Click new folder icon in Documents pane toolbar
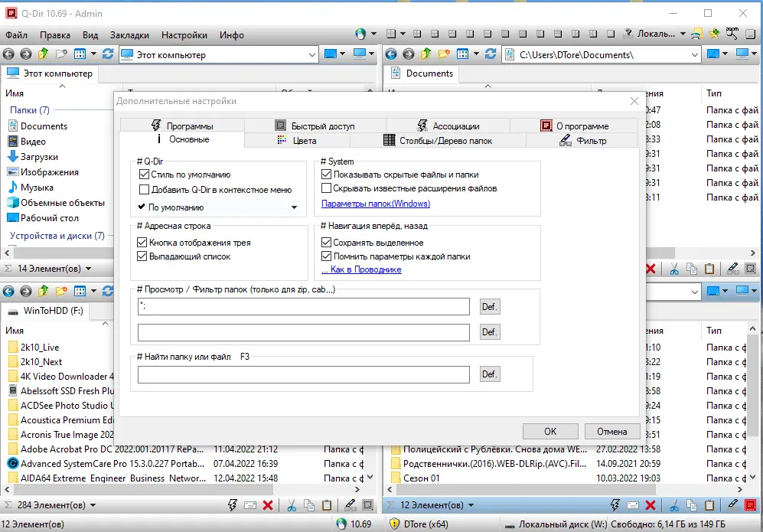Viewport: 763px width, 532px height. pyautogui.click(x=444, y=54)
